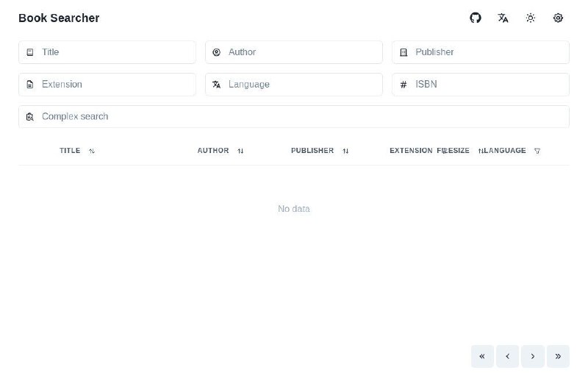Click the language translation icon in header
This screenshot has height=373, width=588.
click(x=503, y=18)
